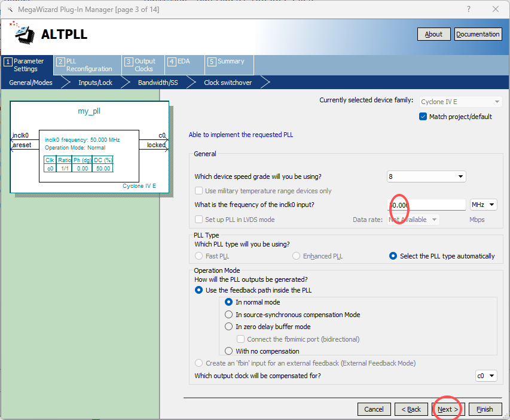The image size is (510, 420).
Task: Click 'Able to implement the requested PLL' message
Action: 241,135
